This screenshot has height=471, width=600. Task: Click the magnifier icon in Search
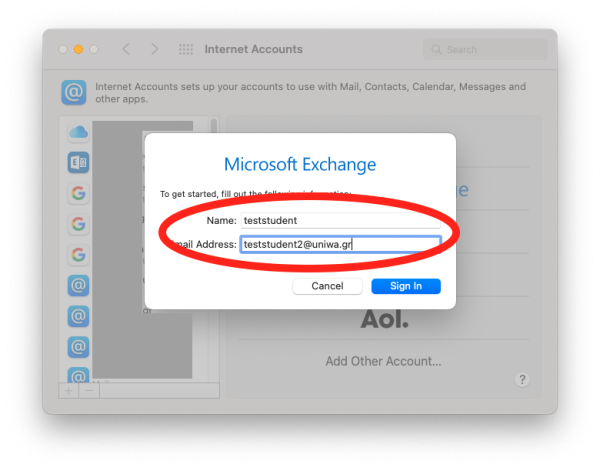click(436, 49)
